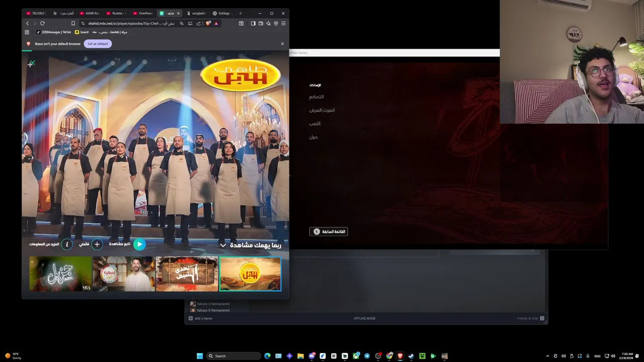Open the weather widget on taskbar
This screenshot has height=362, width=644.
(x=13, y=356)
